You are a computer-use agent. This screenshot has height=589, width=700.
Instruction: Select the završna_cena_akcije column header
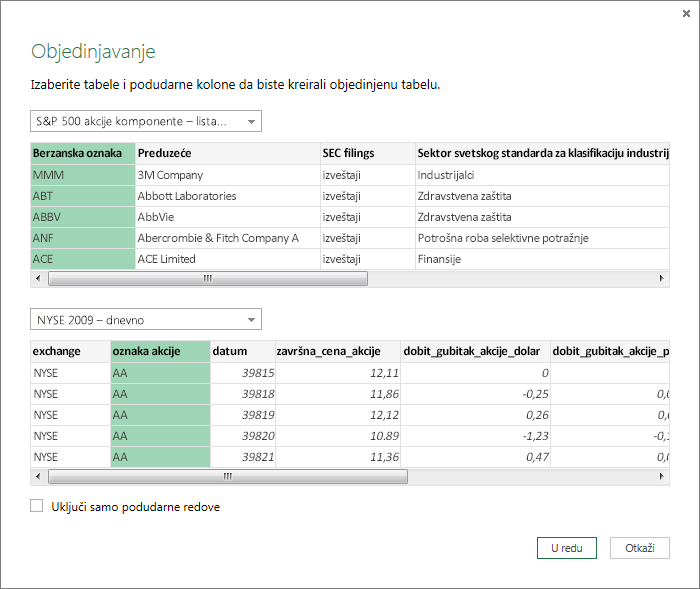click(x=338, y=351)
